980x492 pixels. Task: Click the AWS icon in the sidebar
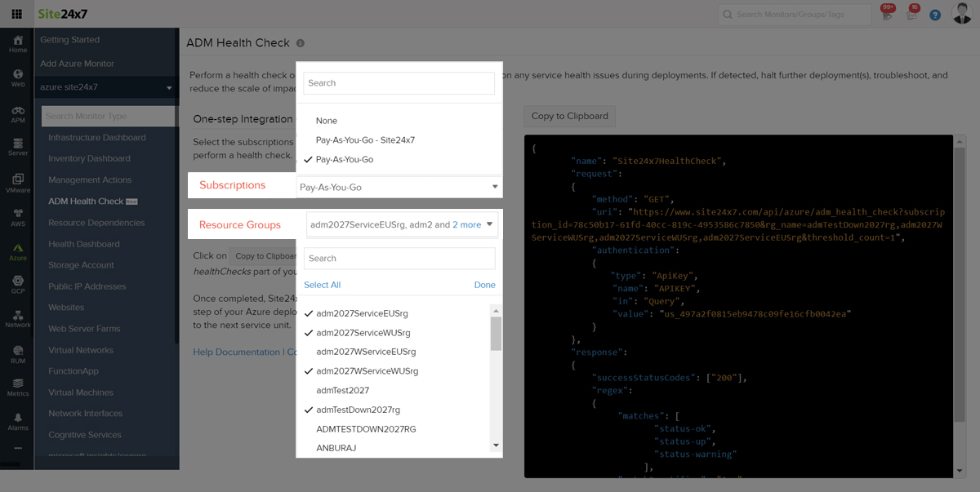tap(17, 217)
